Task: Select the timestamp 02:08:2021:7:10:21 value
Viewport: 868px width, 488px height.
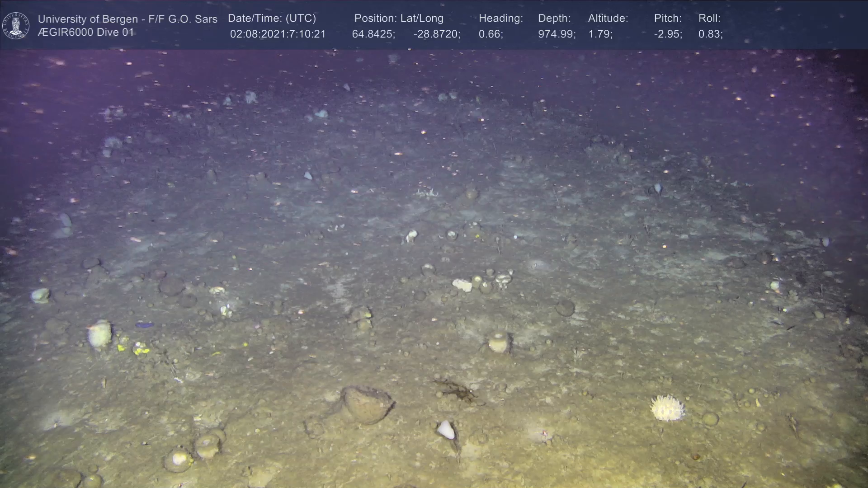Action: (278, 34)
